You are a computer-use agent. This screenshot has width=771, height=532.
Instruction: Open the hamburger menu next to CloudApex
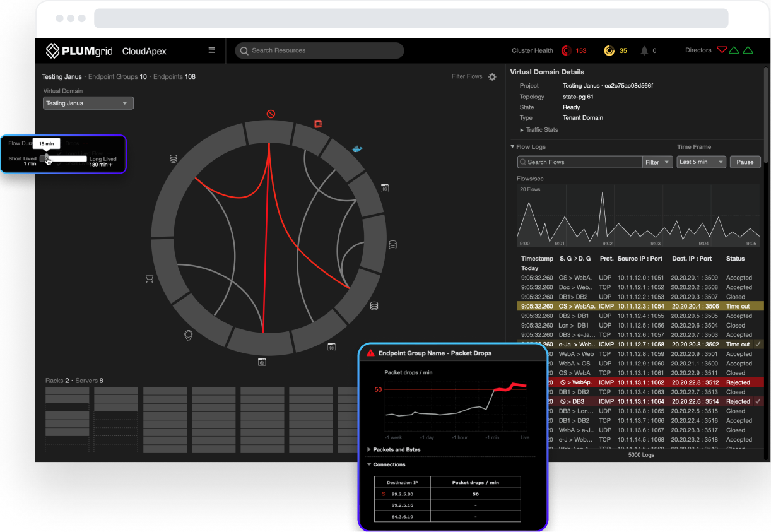tap(212, 50)
